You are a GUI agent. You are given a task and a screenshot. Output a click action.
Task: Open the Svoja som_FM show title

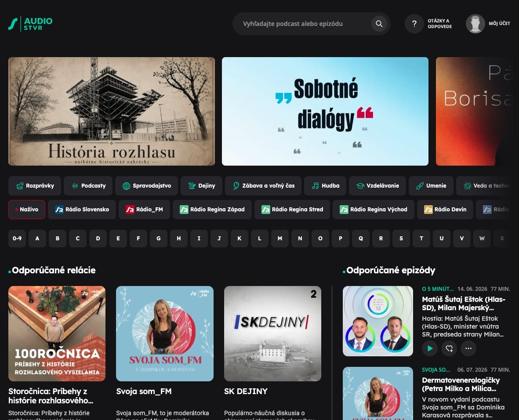(x=144, y=391)
